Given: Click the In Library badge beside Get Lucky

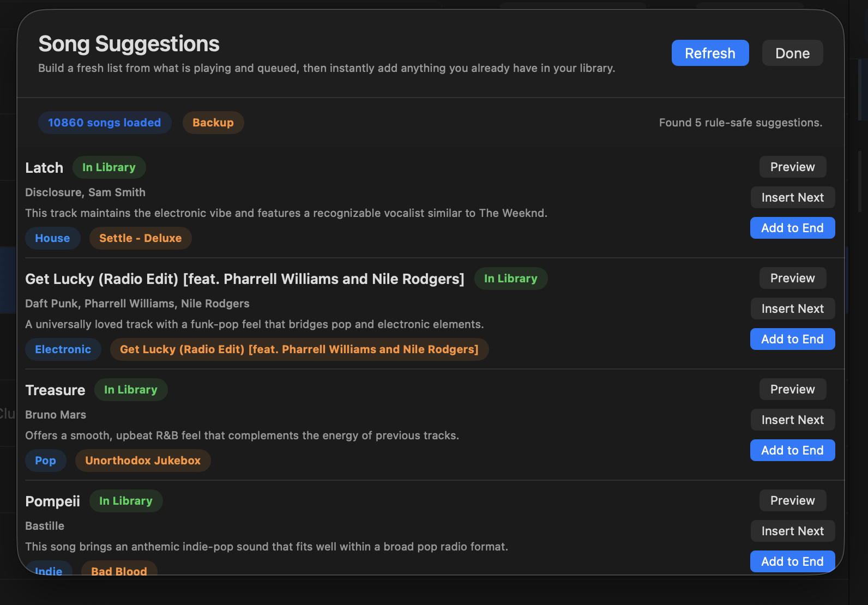Looking at the screenshot, I should [x=511, y=279].
